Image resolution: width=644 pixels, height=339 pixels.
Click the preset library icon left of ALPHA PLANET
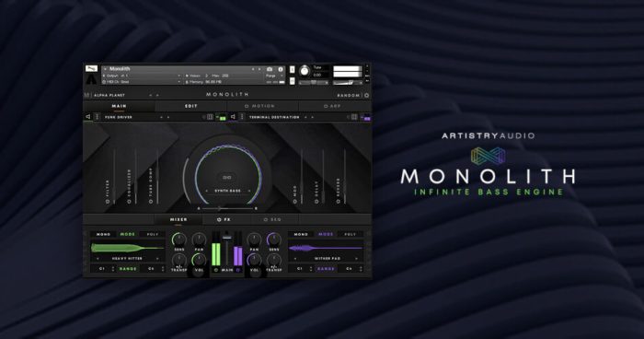pos(86,96)
